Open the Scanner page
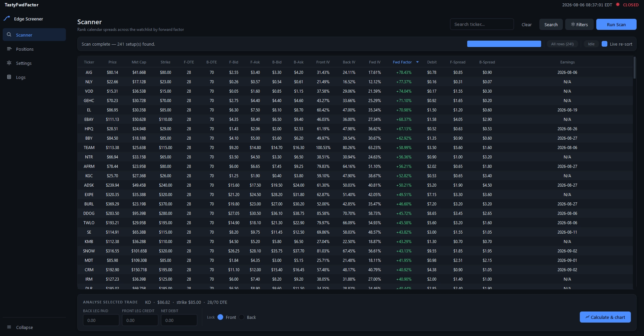Screen dimensions: 644x336 [x=34, y=35]
